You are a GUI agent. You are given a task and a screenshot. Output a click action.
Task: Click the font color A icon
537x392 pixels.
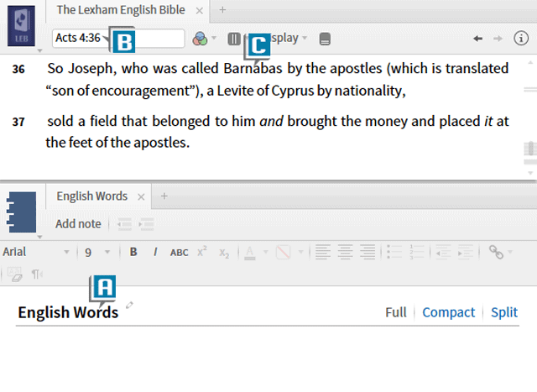click(x=250, y=253)
